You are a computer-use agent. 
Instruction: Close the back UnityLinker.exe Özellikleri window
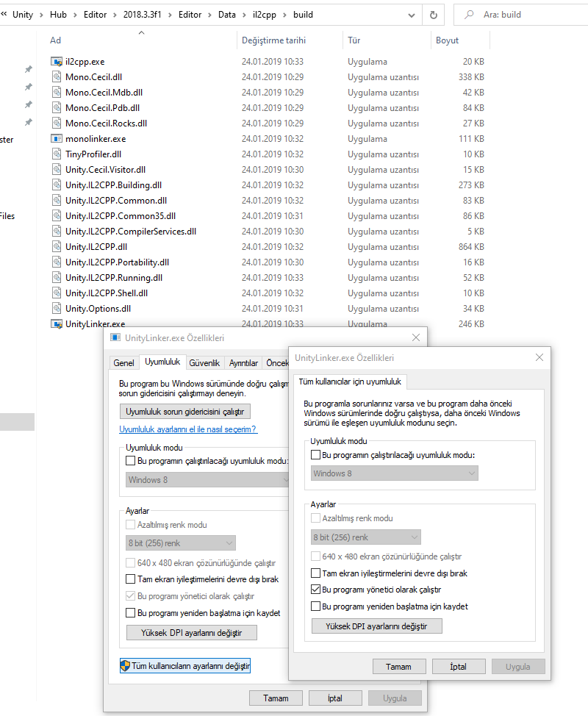[x=416, y=337]
